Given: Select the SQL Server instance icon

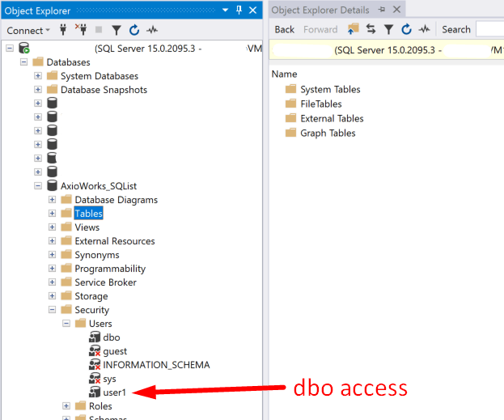Looking at the screenshot, I should [24, 49].
